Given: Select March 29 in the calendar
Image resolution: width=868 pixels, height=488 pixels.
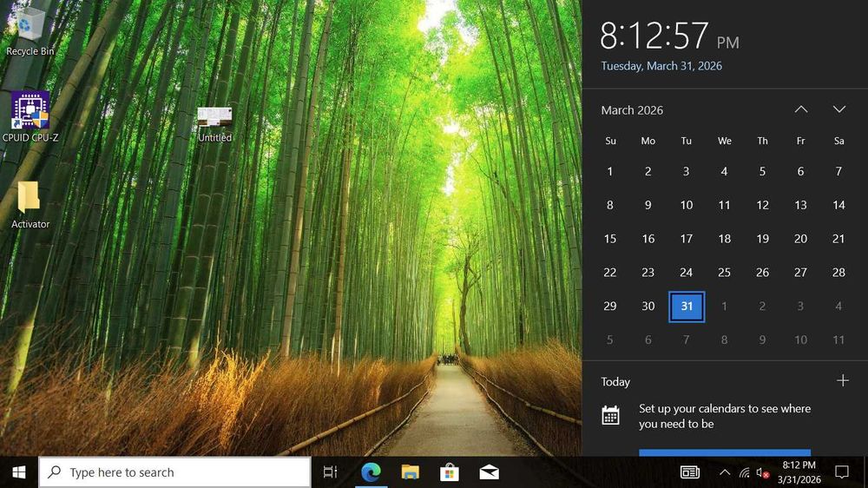Looking at the screenshot, I should coord(610,307).
